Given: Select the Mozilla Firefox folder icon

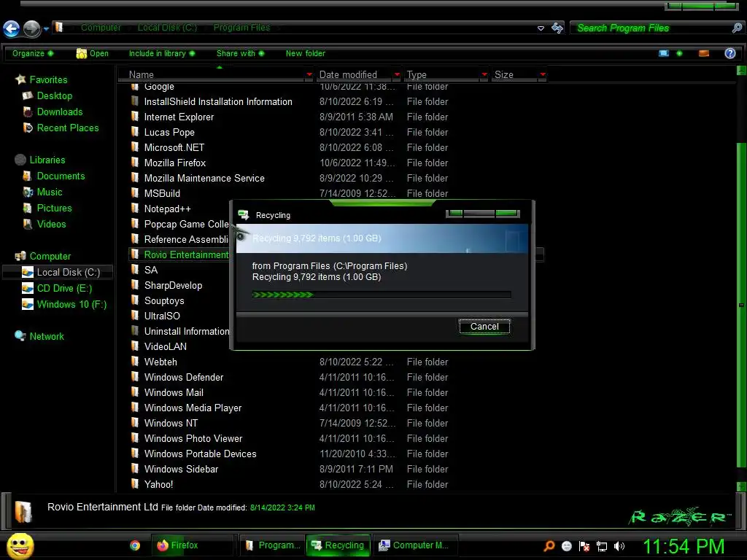Looking at the screenshot, I should click(135, 163).
